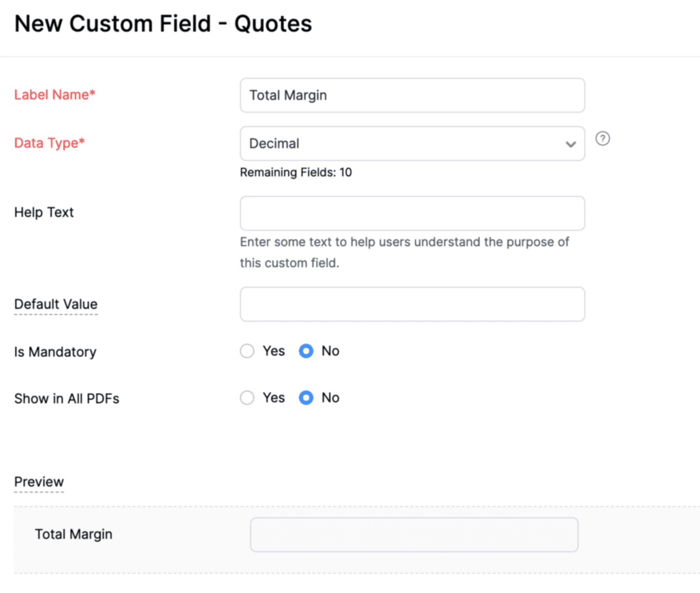
Task: Select No for Is Mandatory
Action: pyautogui.click(x=306, y=351)
